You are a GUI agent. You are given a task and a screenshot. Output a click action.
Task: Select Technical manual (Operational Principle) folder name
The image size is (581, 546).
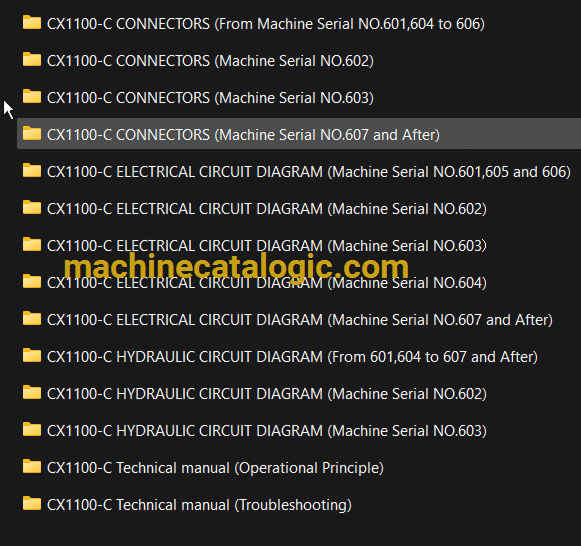(215, 468)
